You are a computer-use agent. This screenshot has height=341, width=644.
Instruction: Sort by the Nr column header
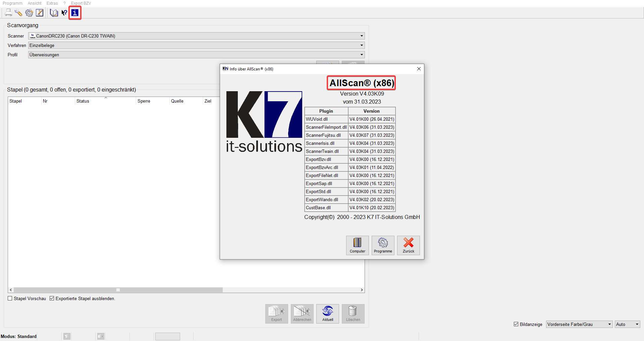point(58,101)
